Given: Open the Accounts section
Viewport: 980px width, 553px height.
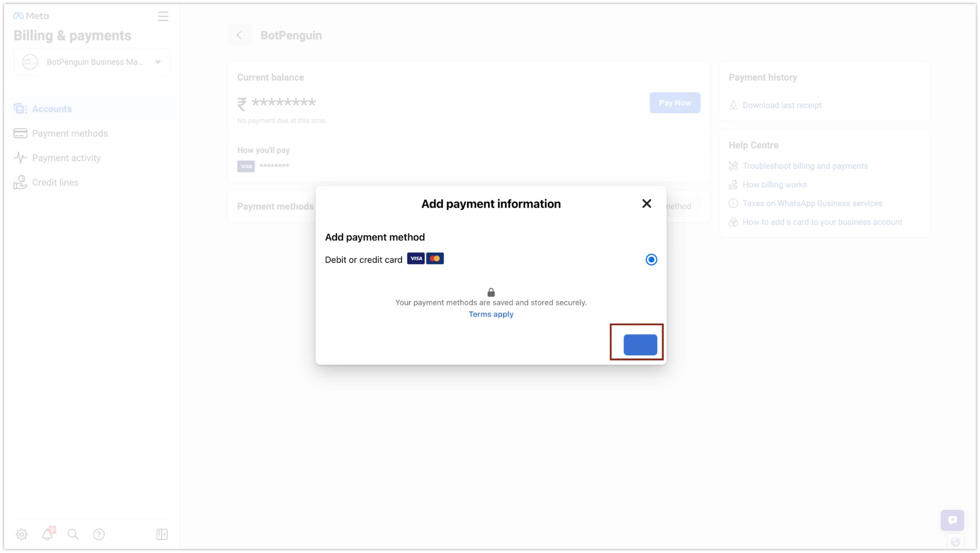Looking at the screenshot, I should pyautogui.click(x=92, y=109).
